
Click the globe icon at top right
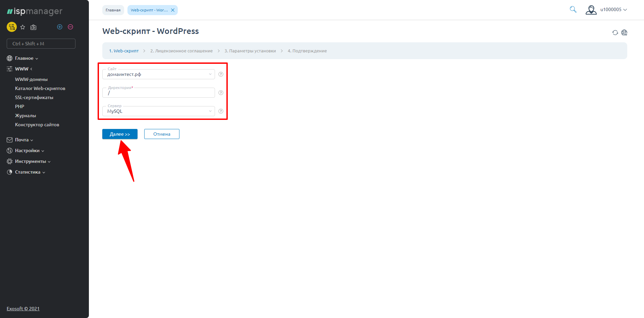[624, 33]
